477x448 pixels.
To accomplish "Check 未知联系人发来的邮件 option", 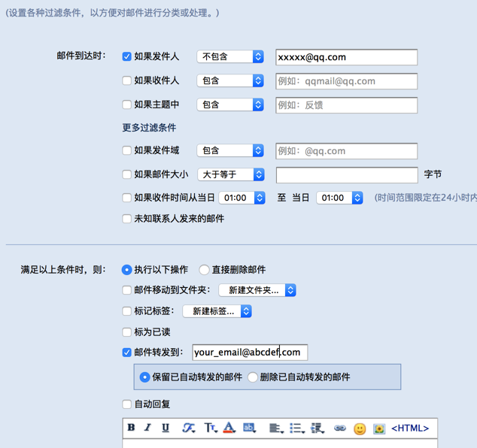I will [x=126, y=219].
